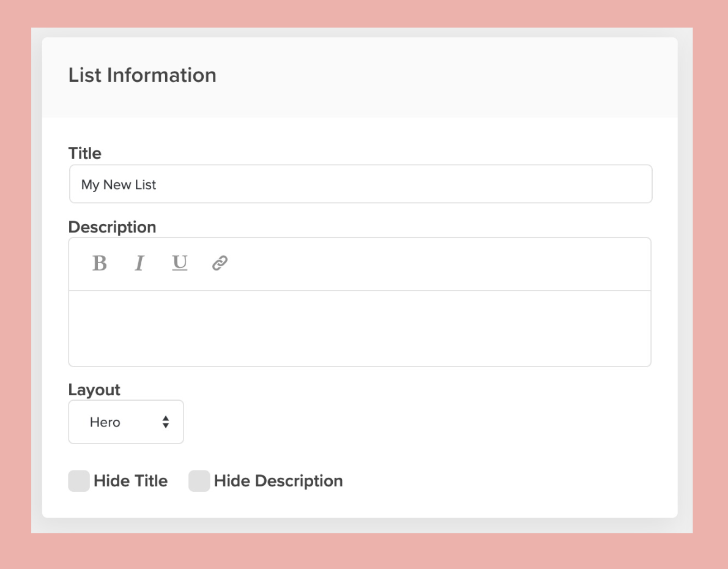Click the Layout dropdown up-down arrows
This screenshot has height=569, width=728.
click(x=165, y=422)
